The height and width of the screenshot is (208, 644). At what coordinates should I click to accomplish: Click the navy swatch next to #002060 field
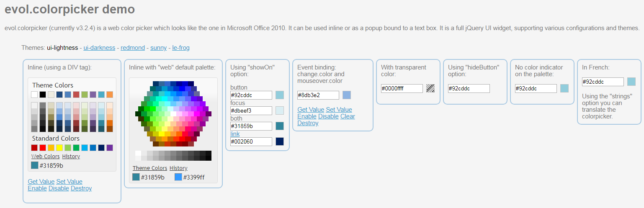[280, 141]
